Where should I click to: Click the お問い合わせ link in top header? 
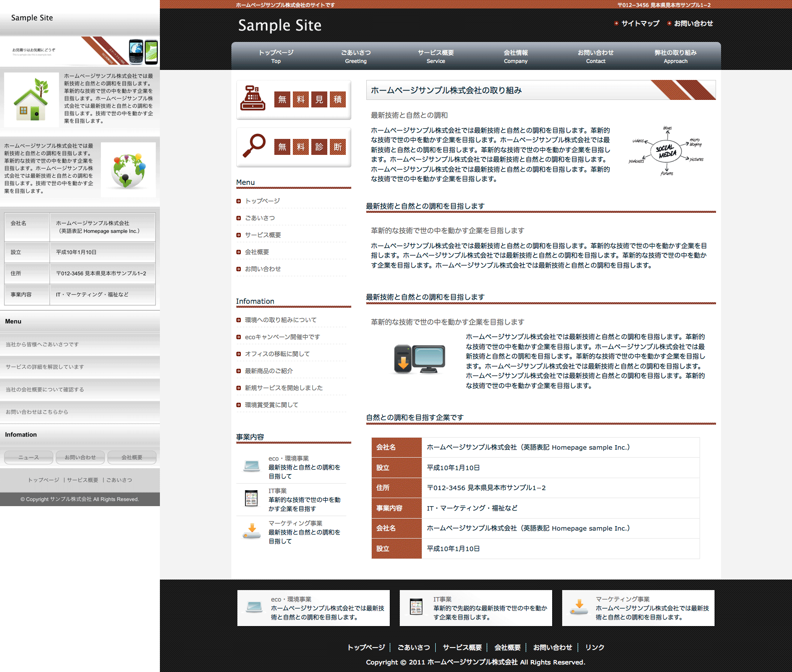tap(693, 23)
